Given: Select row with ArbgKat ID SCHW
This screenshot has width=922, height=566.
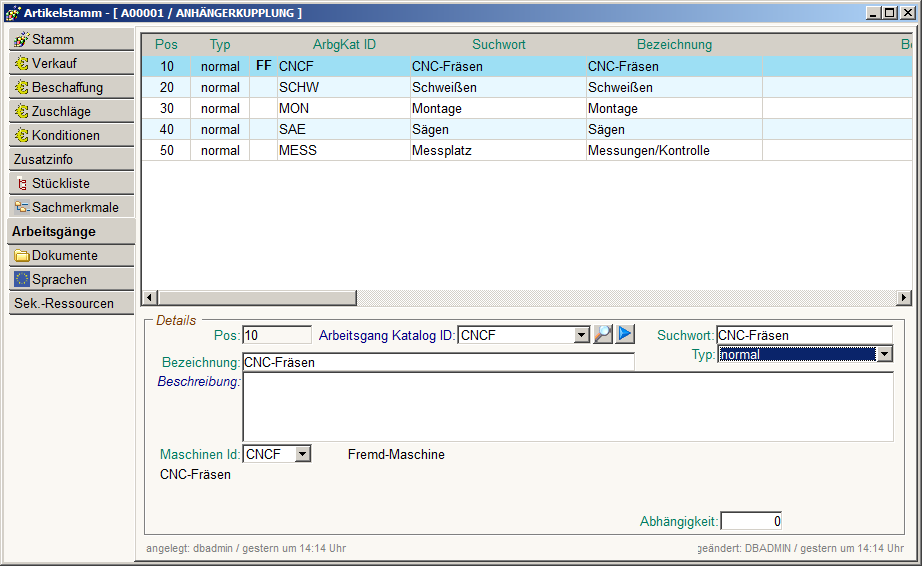Looking at the screenshot, I should (527, 88).
